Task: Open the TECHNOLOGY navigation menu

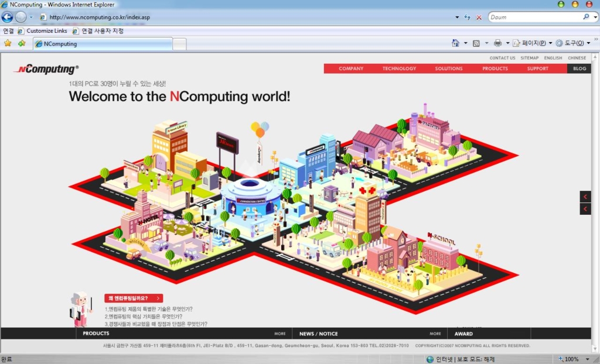Action: [399, 68]
